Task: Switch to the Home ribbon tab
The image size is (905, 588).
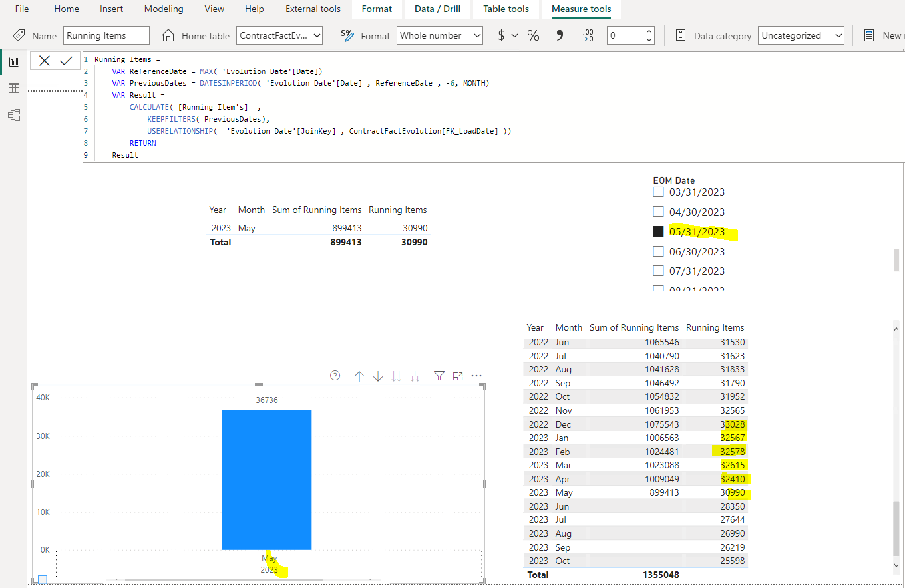Action: coord(67,9)
